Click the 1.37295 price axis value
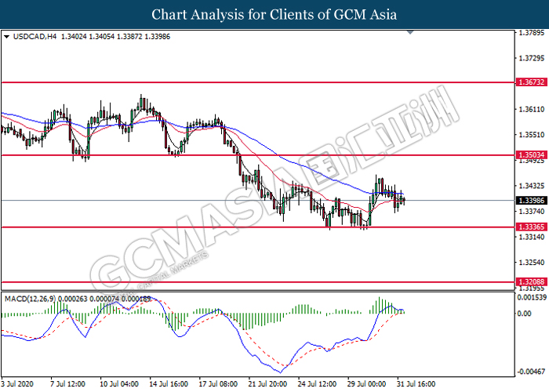The width and height of the screenshot is (549, 392). pos(532,58)
